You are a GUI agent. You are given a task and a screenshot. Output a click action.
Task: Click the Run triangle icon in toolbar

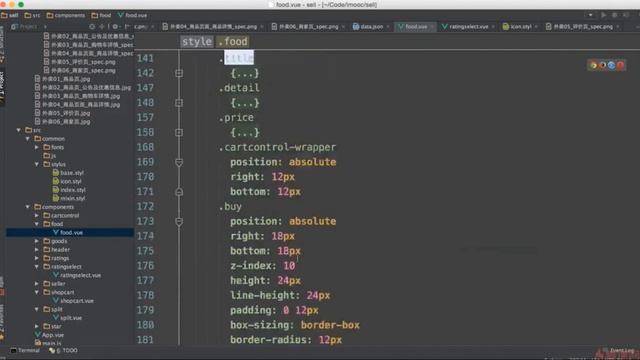coord(603,15)
